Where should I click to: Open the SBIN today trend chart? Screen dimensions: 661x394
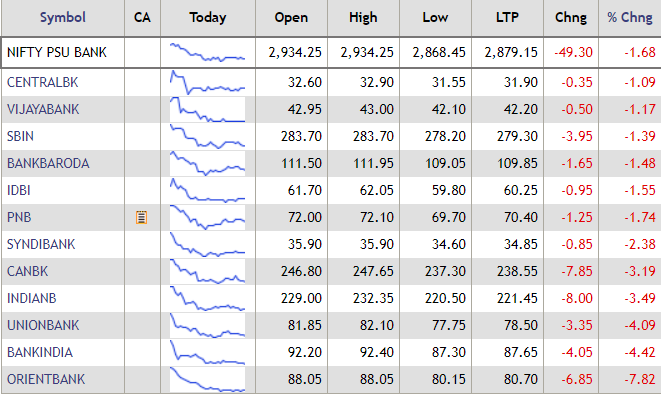point(207,136)
